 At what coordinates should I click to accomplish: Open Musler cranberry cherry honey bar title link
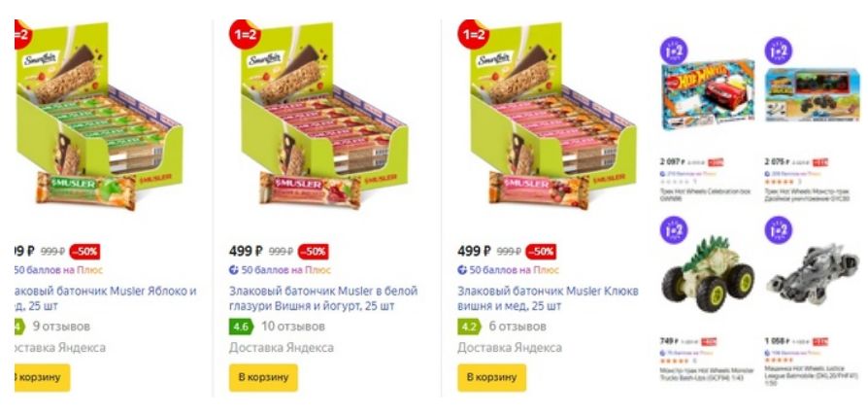548,298
